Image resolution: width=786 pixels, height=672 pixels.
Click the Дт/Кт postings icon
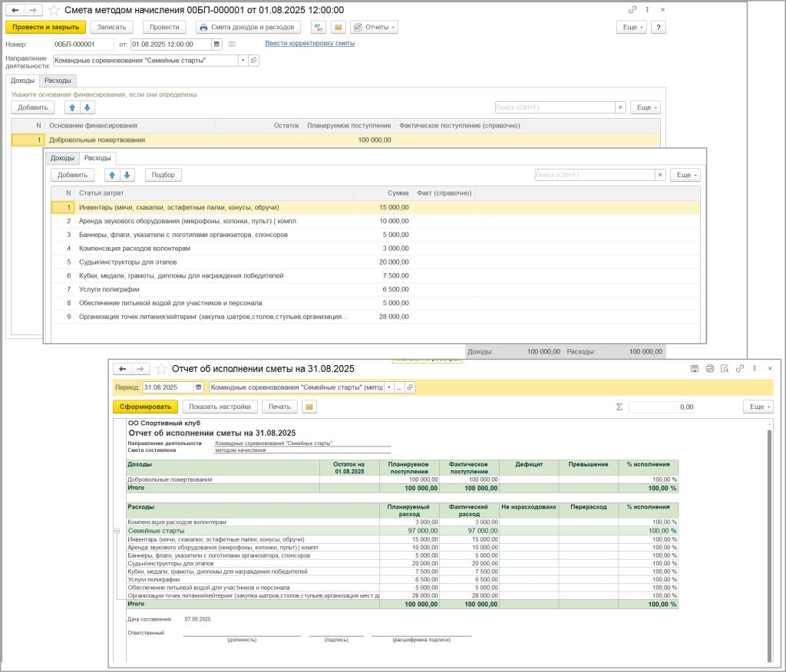(318, 27)
